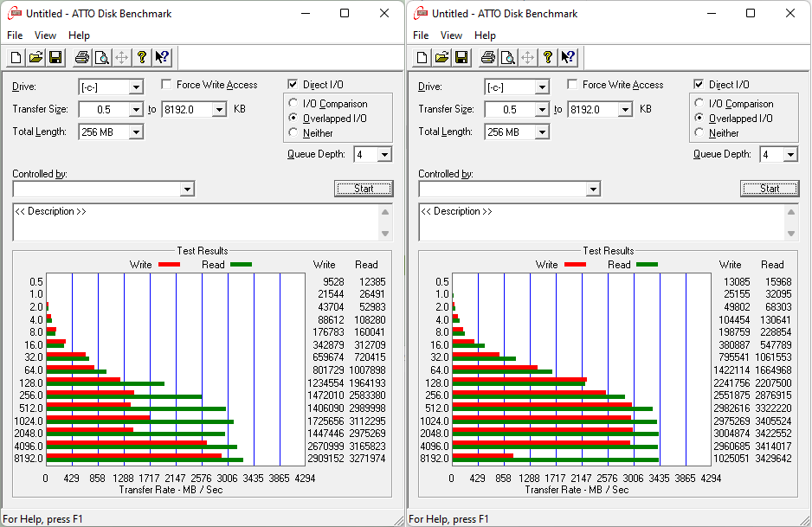Open the View menu in the left window
The width and height of the screenshot is (812, 527).
tap(45, 35)
